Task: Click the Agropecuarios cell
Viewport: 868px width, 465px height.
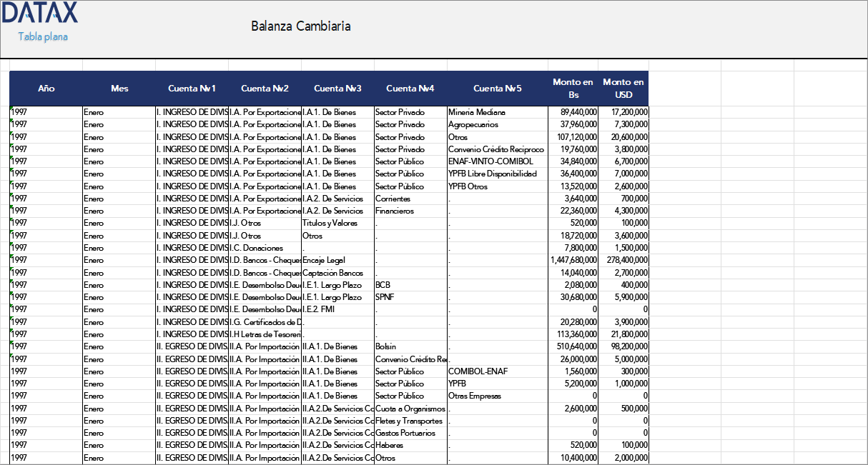Action: 473,124
